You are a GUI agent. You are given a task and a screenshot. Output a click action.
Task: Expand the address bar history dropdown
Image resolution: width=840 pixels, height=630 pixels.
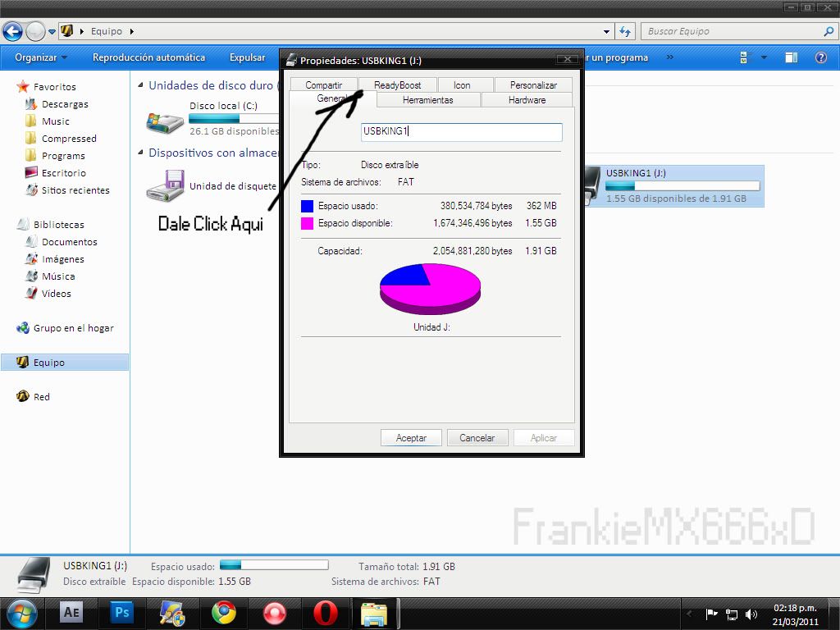pyautogui.click(x=607, y=31)
